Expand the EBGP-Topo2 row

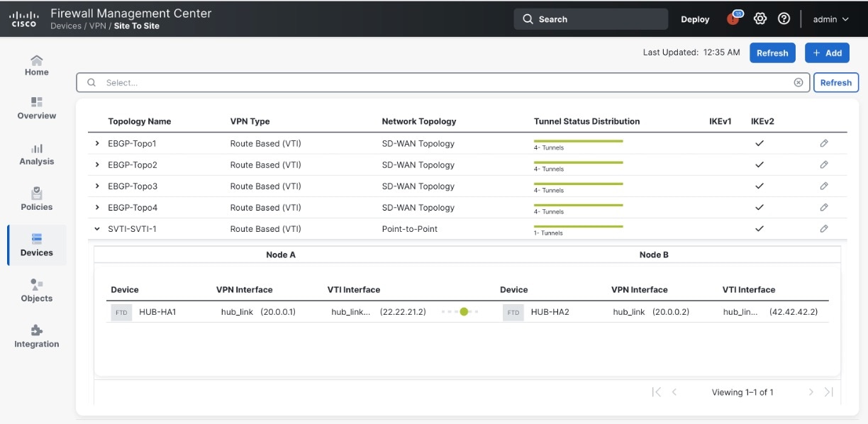[97, 164]
